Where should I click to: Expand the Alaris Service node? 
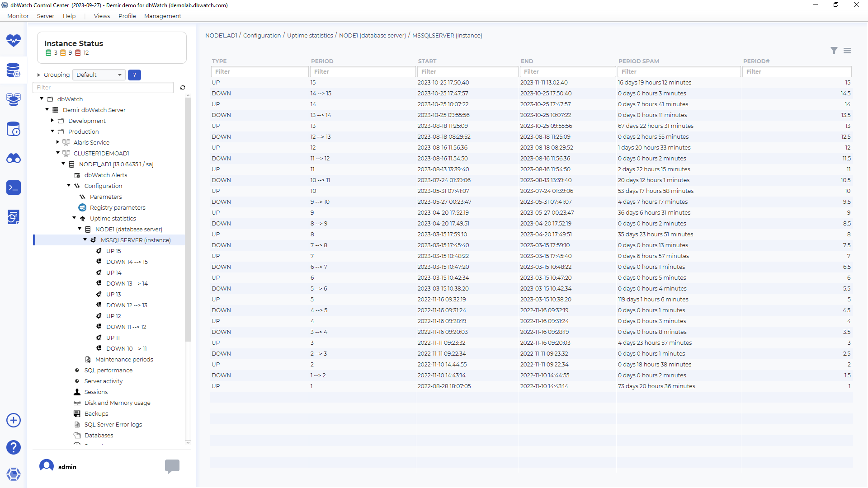(58, 142)
